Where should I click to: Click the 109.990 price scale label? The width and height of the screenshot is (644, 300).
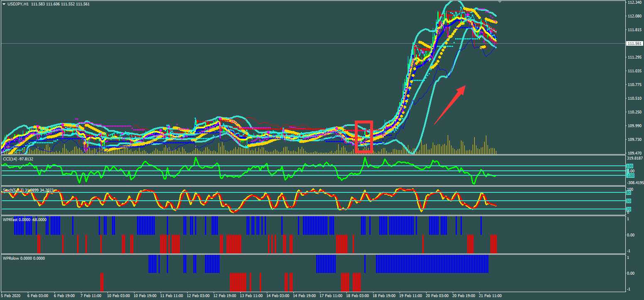click(x=634, y=126)
